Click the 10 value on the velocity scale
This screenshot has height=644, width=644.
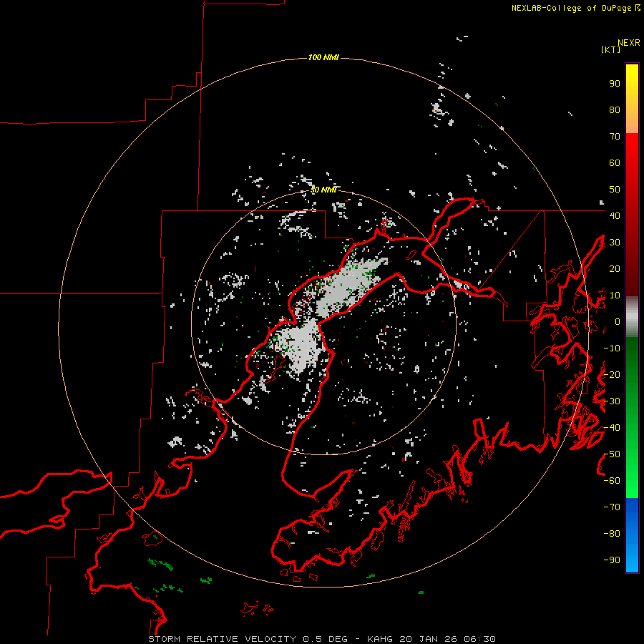[x=615, y=296]
